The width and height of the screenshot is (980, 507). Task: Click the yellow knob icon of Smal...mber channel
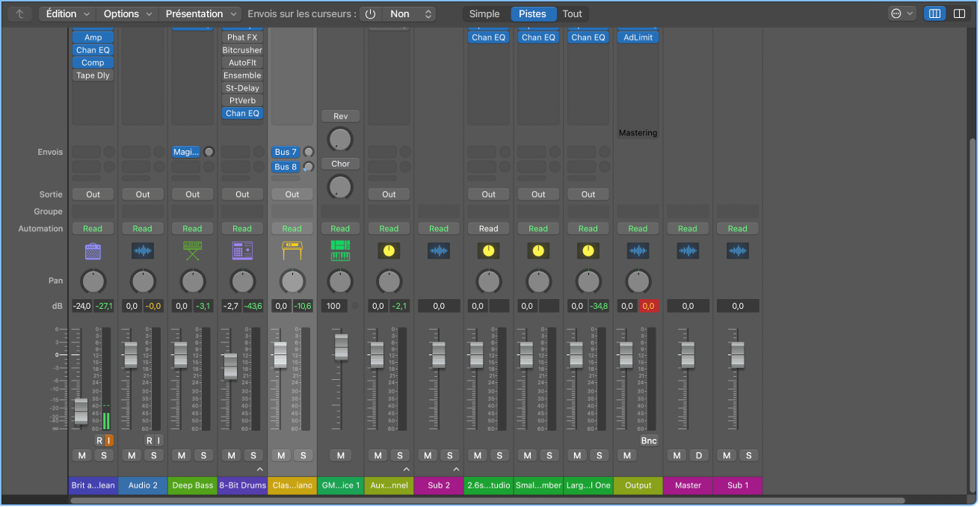[x=538, y=251]
